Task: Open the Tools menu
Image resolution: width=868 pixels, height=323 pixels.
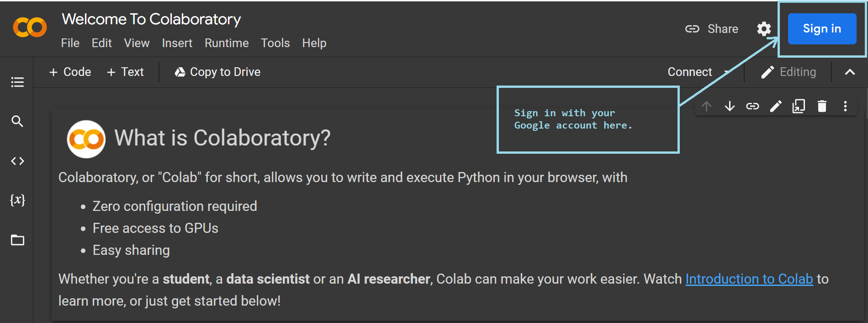Action: [275, 43]
